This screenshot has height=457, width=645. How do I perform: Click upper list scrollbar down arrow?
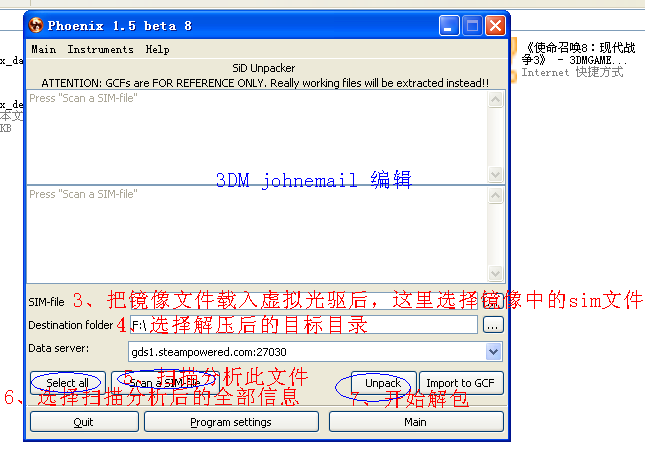pos(495,174)
